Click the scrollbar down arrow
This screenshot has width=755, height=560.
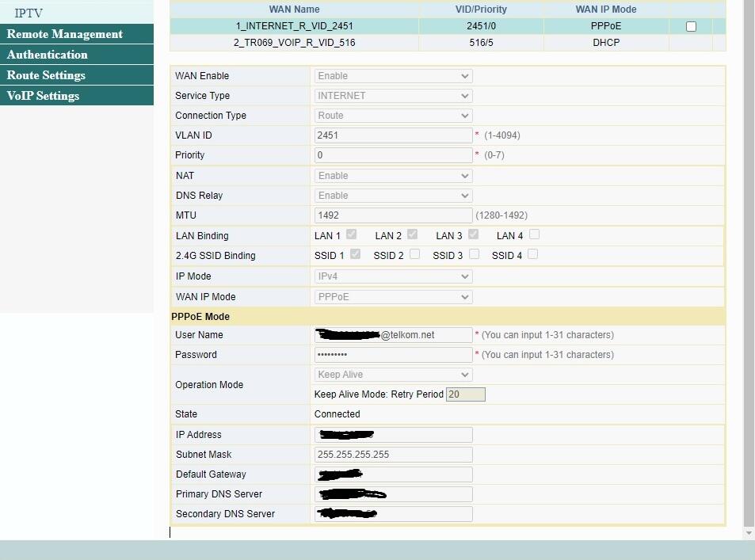coord(749,533)
